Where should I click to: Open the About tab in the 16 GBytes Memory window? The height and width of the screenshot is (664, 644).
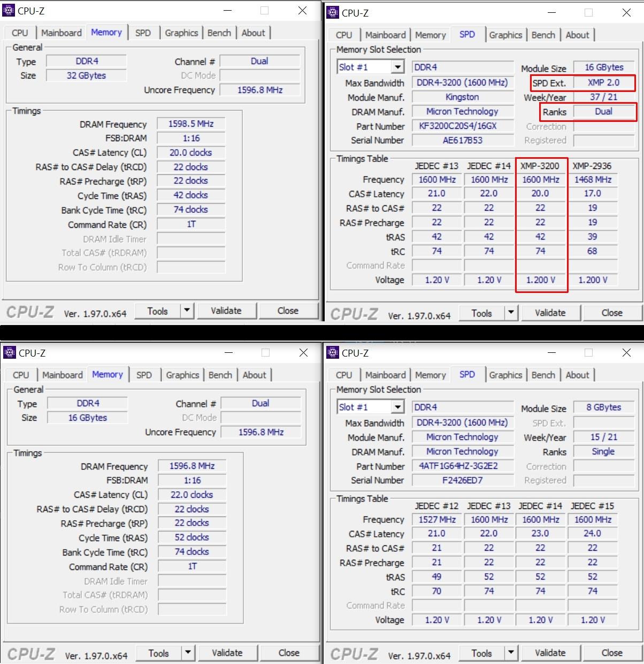254,375
